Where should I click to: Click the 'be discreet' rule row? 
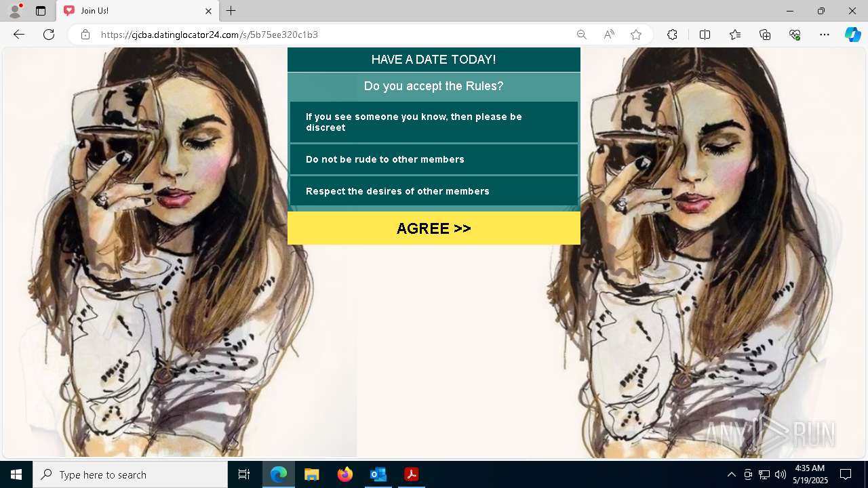pos(434,122)
